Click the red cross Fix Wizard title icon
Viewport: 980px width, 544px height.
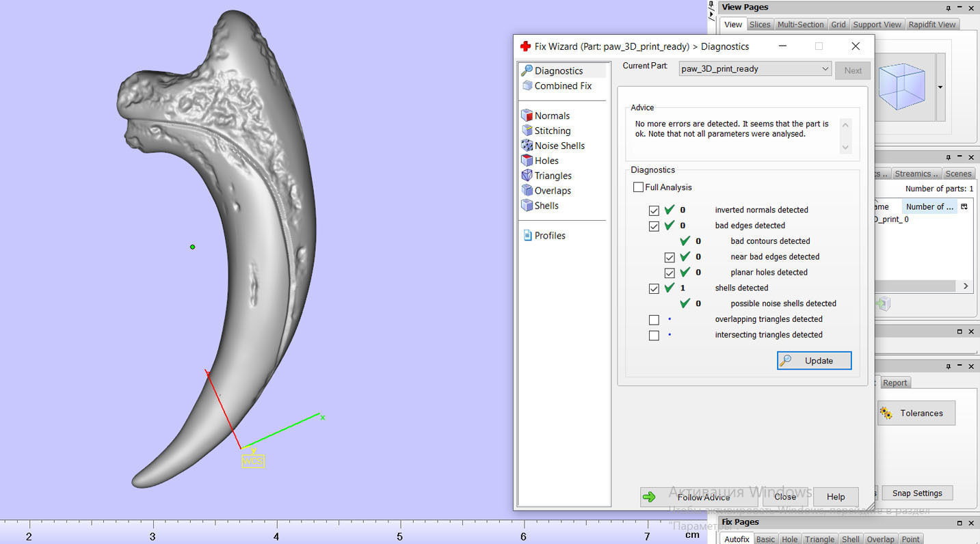(525, 46)
